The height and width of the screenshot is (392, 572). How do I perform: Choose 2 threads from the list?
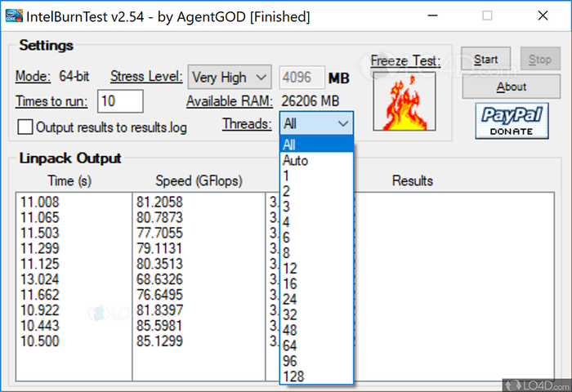point(316,191)
